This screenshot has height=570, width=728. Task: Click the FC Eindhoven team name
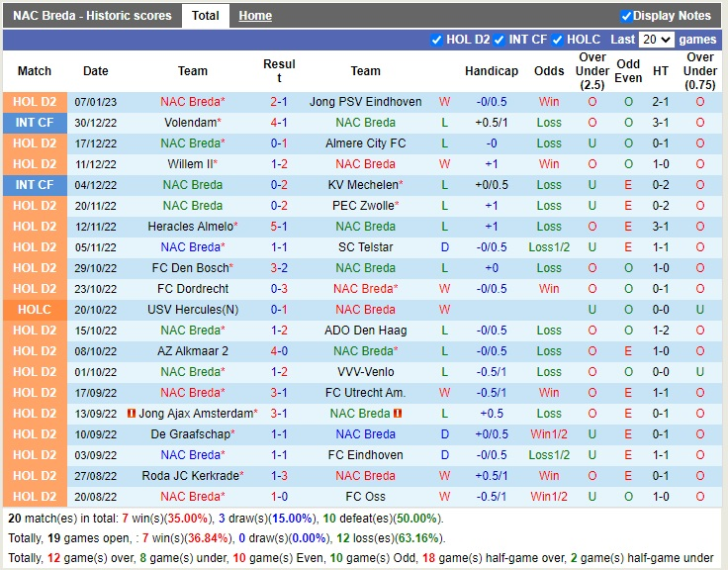(365, 455)
